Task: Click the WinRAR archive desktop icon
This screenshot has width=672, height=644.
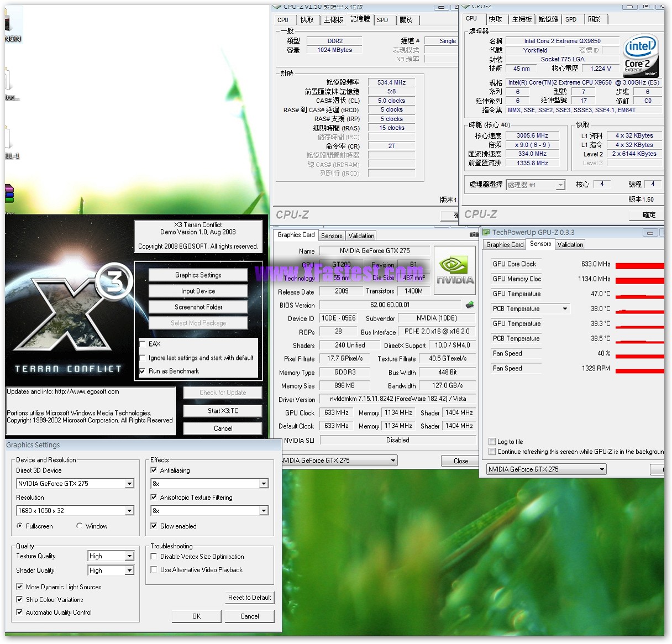Action: point(9,194)
